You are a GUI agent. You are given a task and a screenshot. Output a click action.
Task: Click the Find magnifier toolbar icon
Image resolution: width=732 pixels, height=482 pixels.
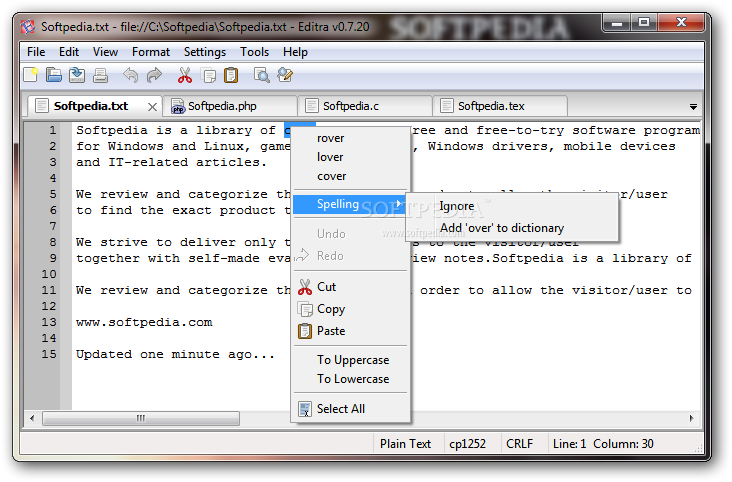(x=261, y=75)
